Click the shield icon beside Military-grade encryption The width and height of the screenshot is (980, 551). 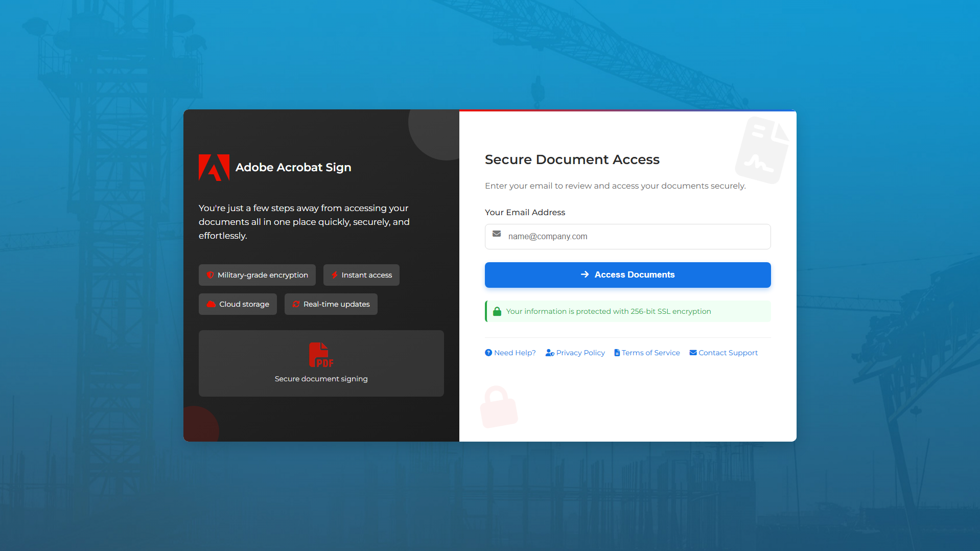(210, 275)
